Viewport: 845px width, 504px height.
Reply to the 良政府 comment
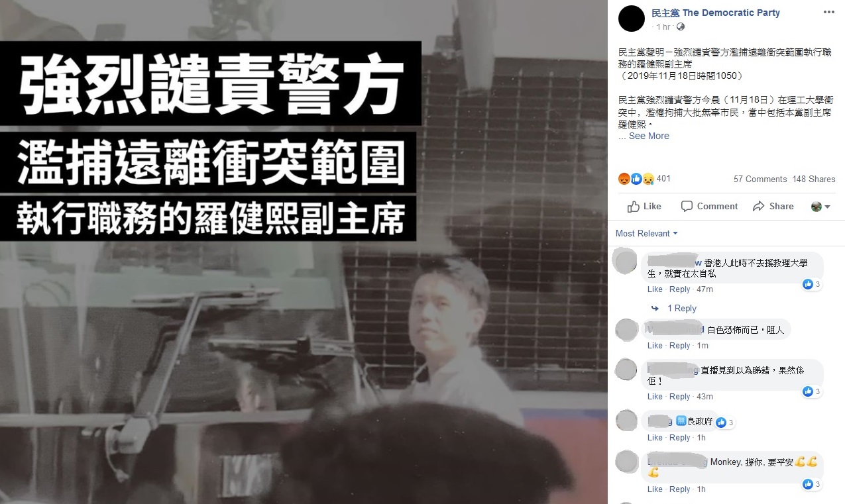(679, 438)
